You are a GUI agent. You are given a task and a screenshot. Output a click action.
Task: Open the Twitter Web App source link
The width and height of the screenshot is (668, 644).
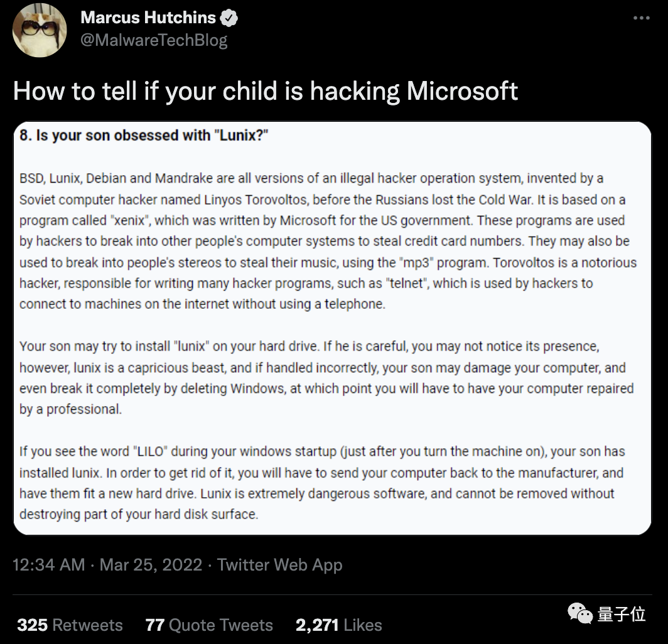click(x=280, y=564)
